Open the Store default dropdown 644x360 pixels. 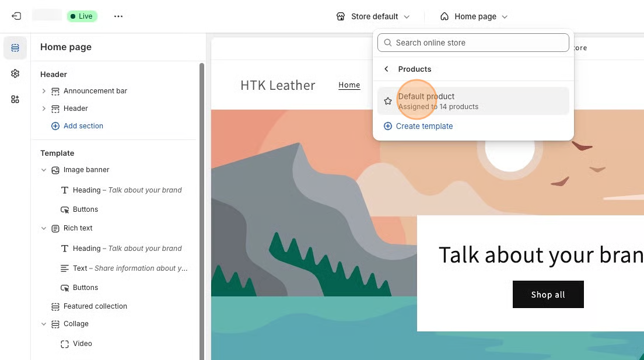[x=373, y=16]
